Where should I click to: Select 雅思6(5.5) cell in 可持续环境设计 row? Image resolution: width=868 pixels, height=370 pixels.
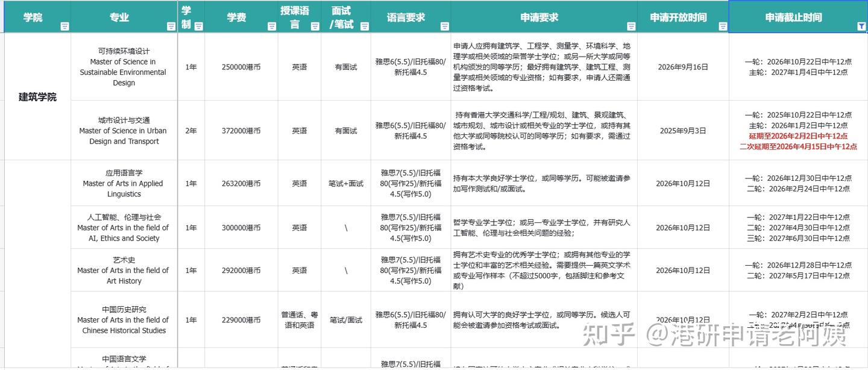(x=410, y=67)
